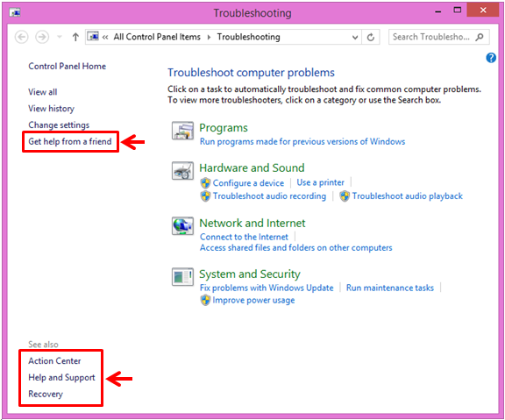Open the Programs category heading
The image size is (505, 420).
pyautogui.click(x=224, y=128)
